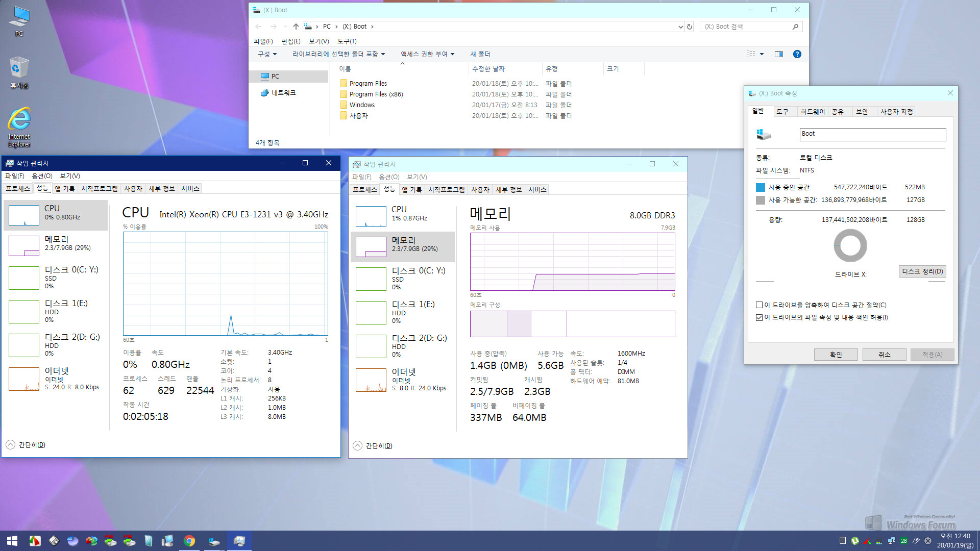Open the network computers tray icon
The image size is (980, 551).
[x=892, y=541]
